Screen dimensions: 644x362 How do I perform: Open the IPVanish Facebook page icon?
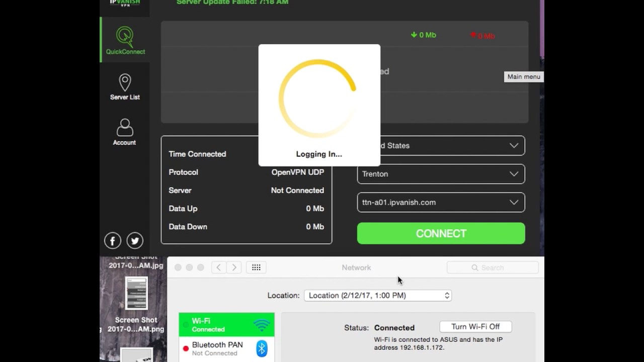click(113, 241)
